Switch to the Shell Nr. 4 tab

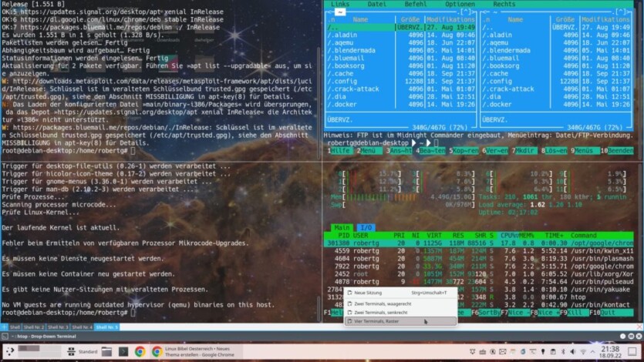pyautogui.click(x=83, y=327)
